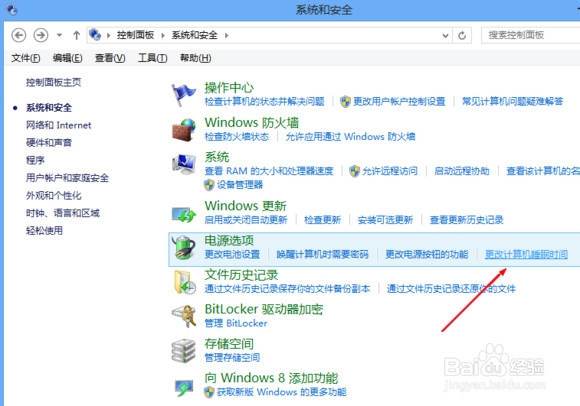Click the 控制面板 breadcrumb segment
This screenshot has height=406, width=580.
(x=135, y=35)
